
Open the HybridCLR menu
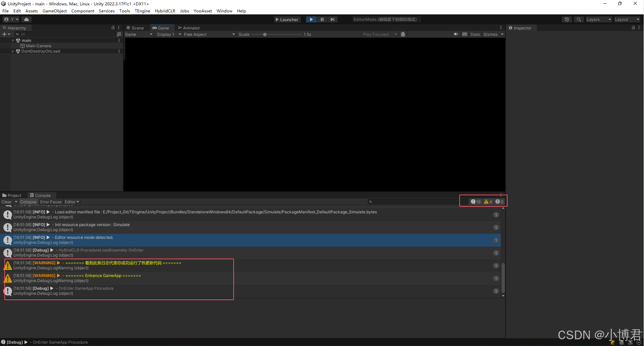165,11
